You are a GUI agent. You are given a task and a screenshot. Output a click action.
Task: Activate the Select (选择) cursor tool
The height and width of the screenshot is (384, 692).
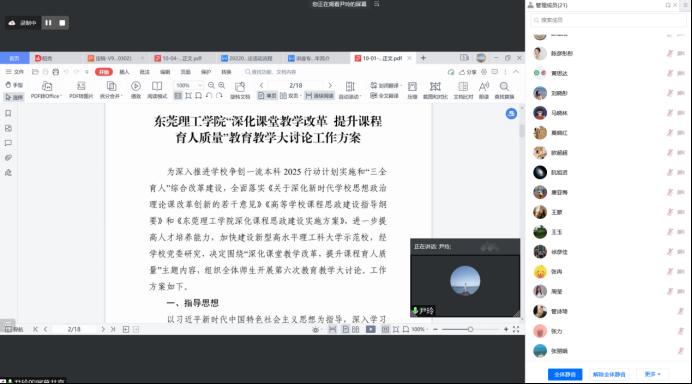(x=14, y=97)
